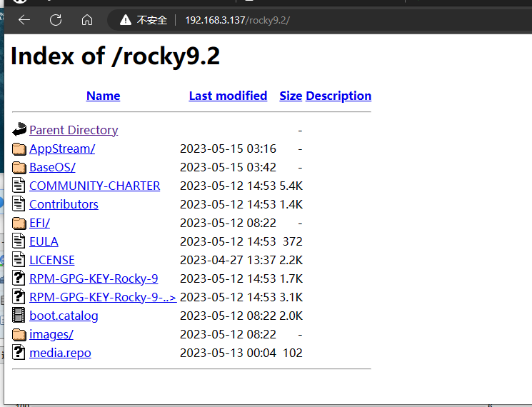Sort listing by Last modified header

[x=228, y=96]
